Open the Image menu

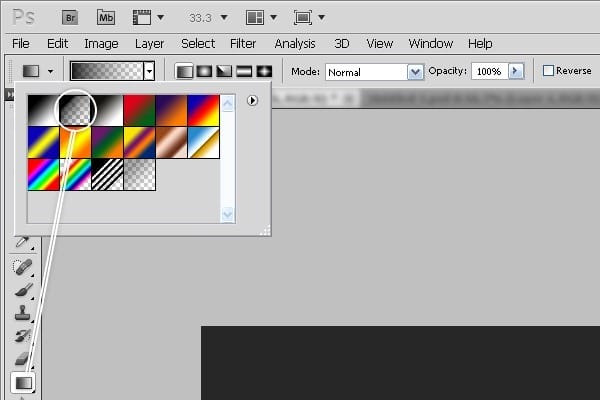pyautogui.click(x=101, y=44)
